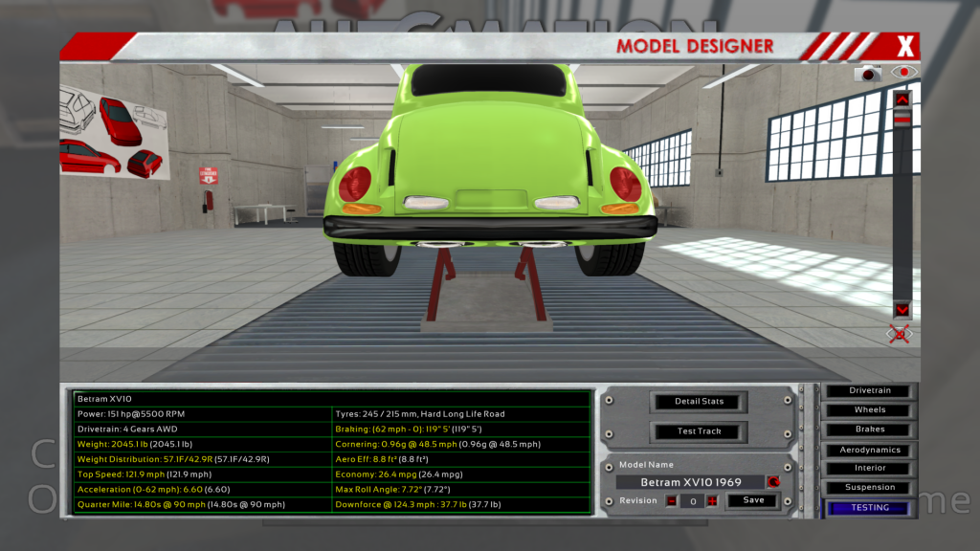
Task: Click the Model Name text field
Action: point(689,483)
